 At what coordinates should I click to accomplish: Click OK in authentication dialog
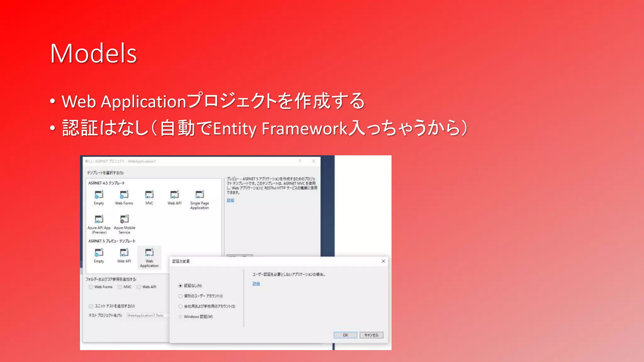click(x=345, y=335)
